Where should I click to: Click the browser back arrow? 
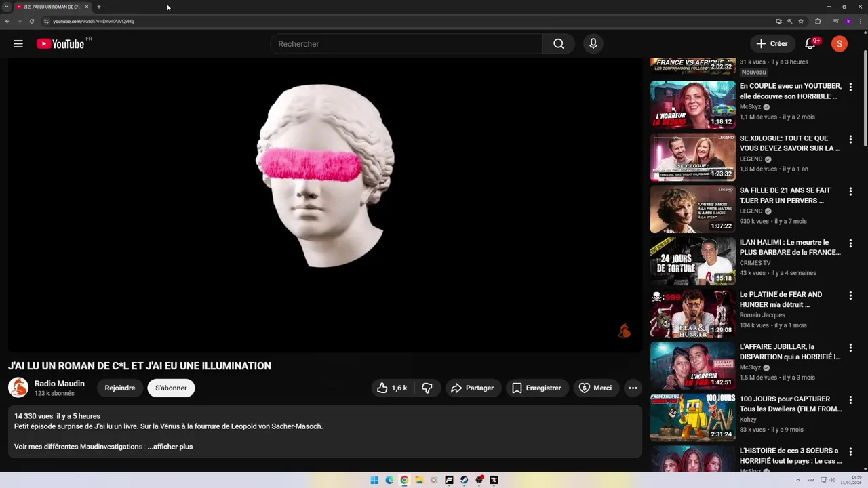tap(7, 21)
